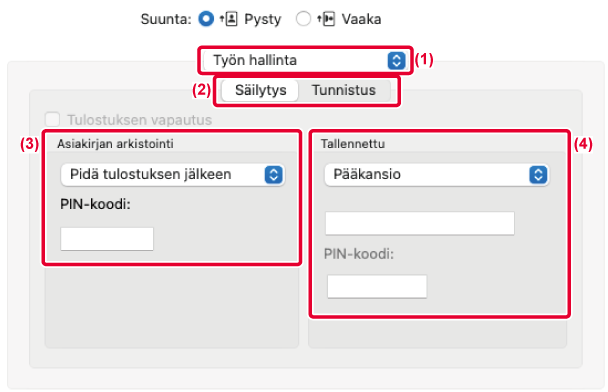Open the Työn hallinta pop-up menu
The image size is (608, 392).
pyautogui.click(x=305, y=60)
